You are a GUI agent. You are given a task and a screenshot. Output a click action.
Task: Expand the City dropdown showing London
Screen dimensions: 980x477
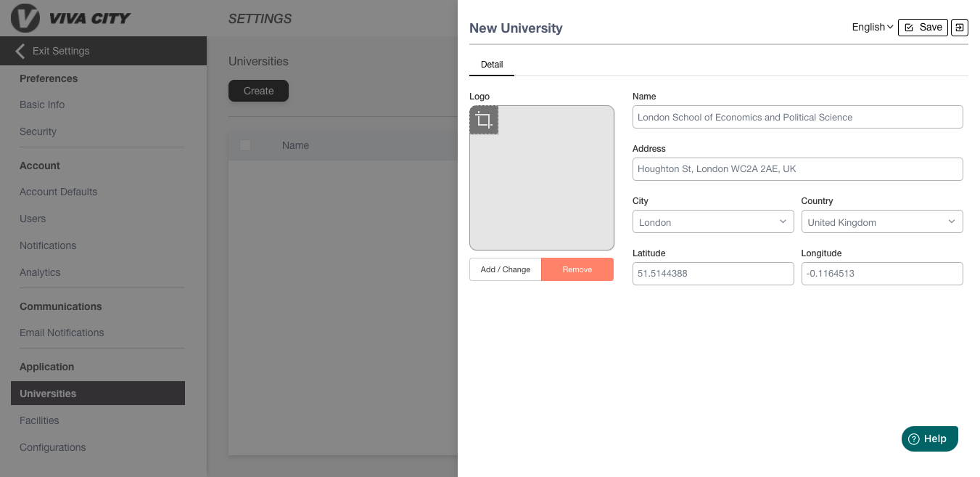point(713,221)
